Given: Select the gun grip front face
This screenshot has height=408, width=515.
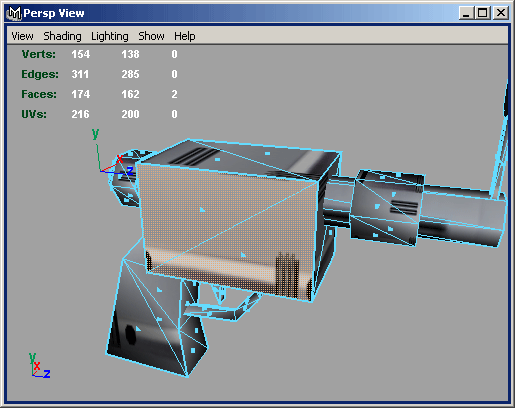Looking at the screenshot, I should (x=148, y=317).
